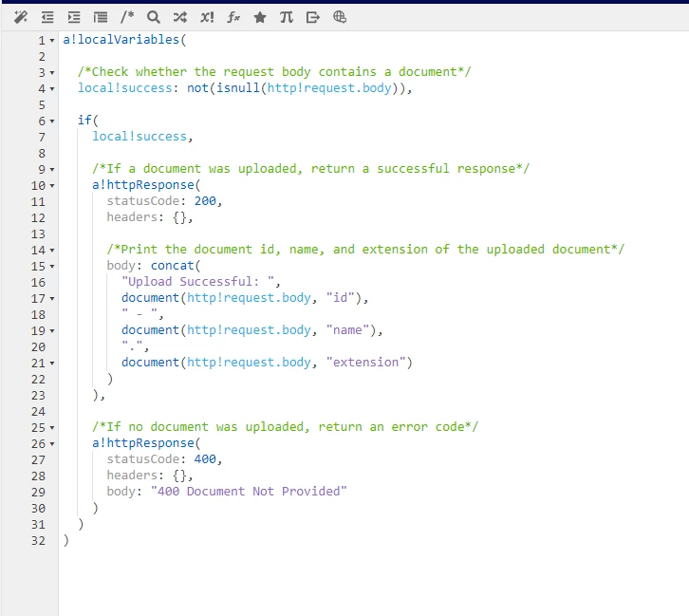The height and width of the screenshot is (616, 689).
Task: Toggle the fold arrow at line 19
Action: point(52,331)
